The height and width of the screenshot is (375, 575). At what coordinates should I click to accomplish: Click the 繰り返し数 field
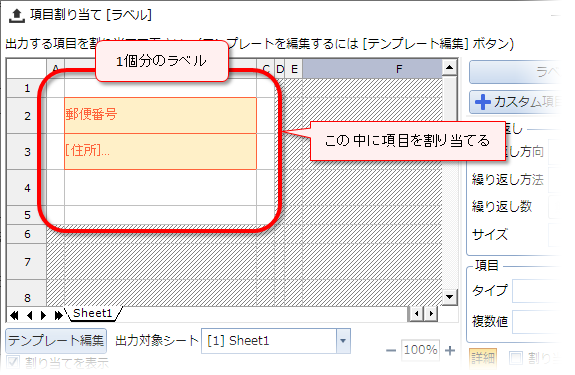(554, 207)
